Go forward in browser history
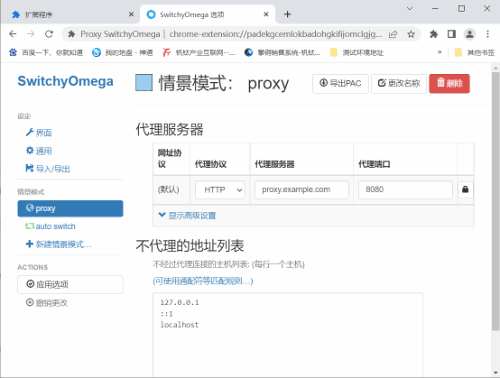The width and height of the screenshot is (500, 378). click(31, 34)
